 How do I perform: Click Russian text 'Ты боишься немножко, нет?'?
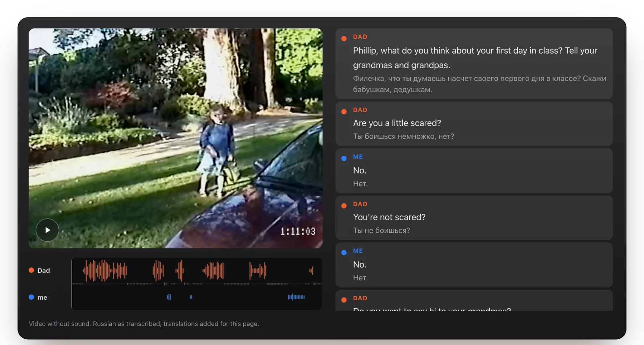click(x=403, y=136)
